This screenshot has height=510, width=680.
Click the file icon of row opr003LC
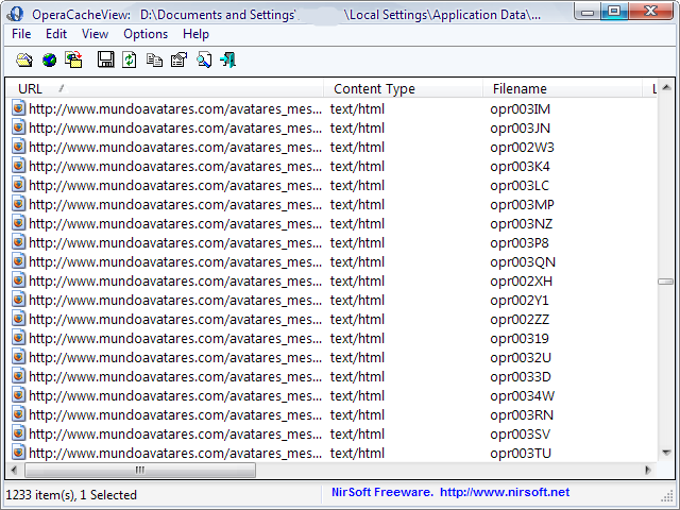point(18,185)
